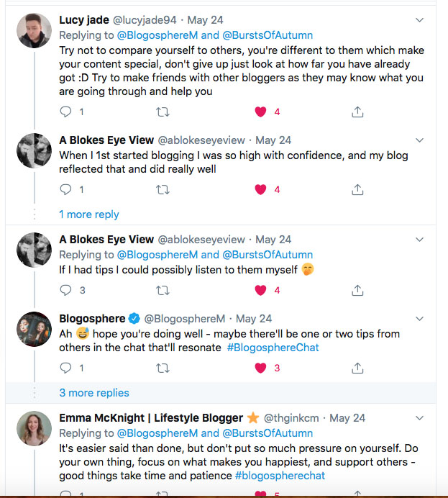The image size is (448, 498).
Task: Click the Blogosphere account name
Action: pyautogui.click(x=91, y=318)
